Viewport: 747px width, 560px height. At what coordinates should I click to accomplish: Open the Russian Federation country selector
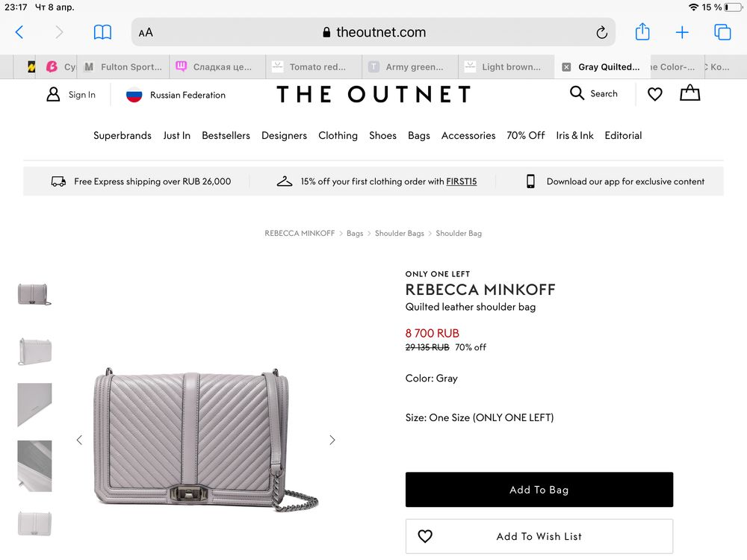(x=176, y=95)
